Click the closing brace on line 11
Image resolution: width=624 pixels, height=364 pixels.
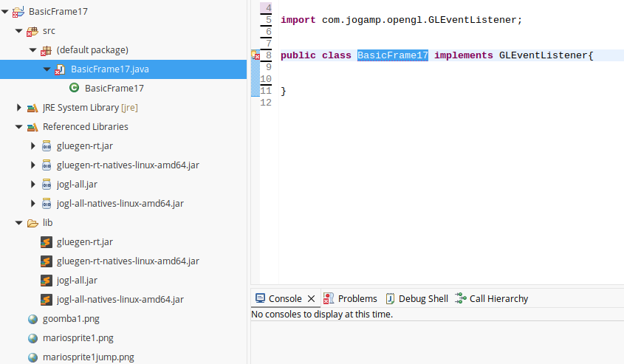[x=284, y=91]
